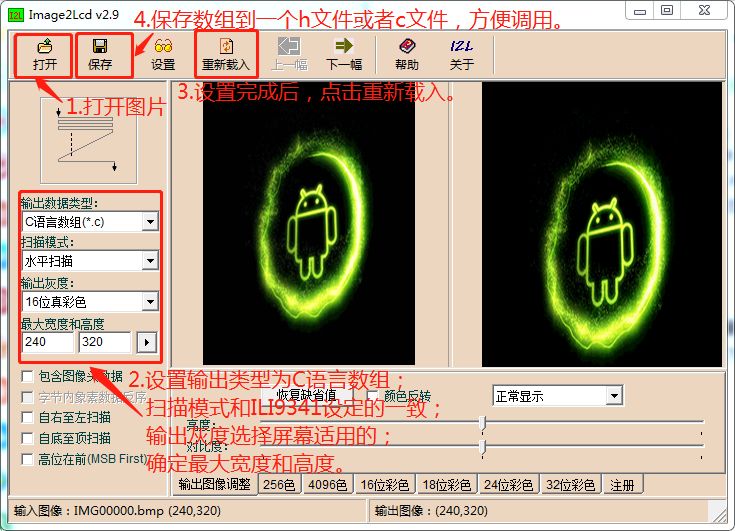
Task: Enable 自右至左扫描 checkbox
Action: (x=27, y=417)
